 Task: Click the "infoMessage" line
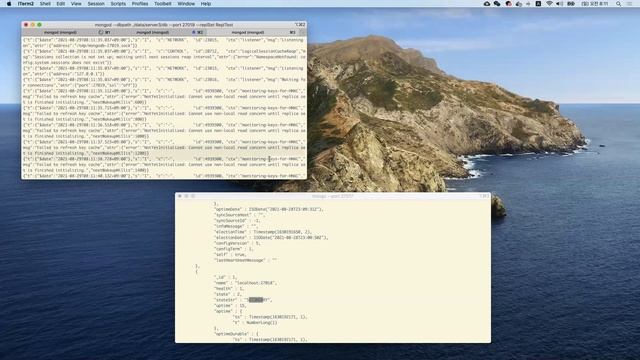(x=236, y=226)
